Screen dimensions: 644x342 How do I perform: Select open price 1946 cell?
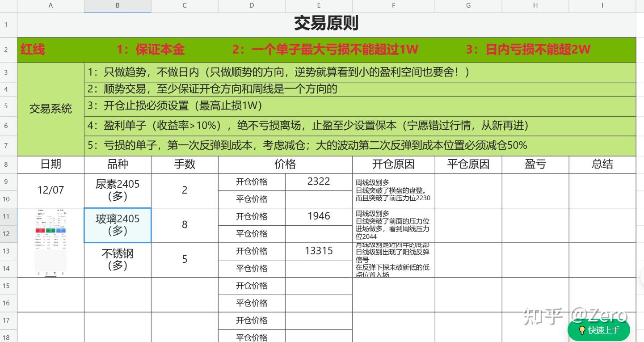[x=319, y=216]
